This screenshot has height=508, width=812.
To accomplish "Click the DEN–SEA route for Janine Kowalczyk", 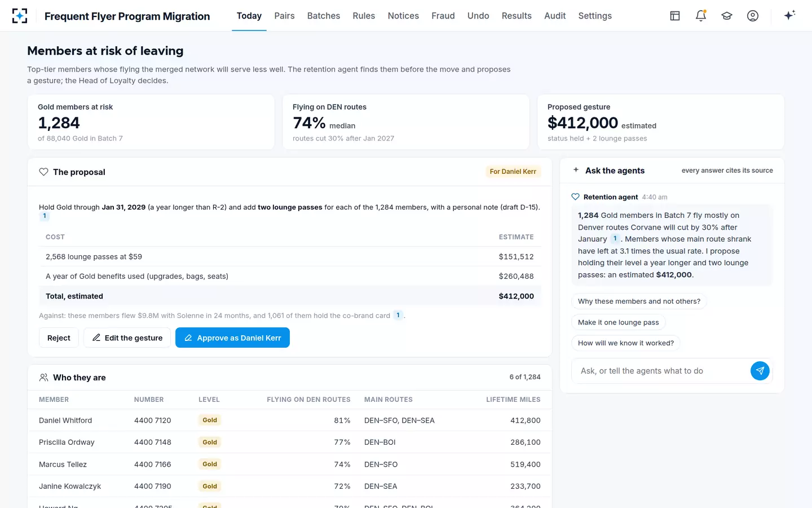I will (x=381, y=487).
